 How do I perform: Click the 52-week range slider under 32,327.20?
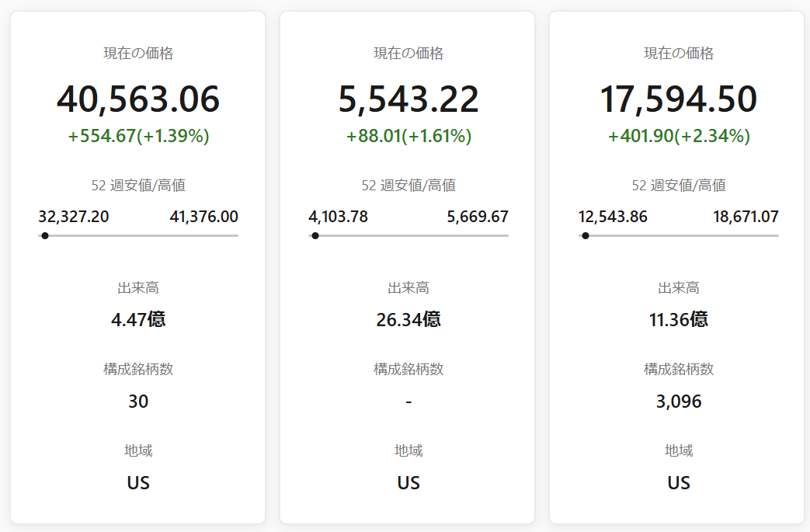coord(138,235)
